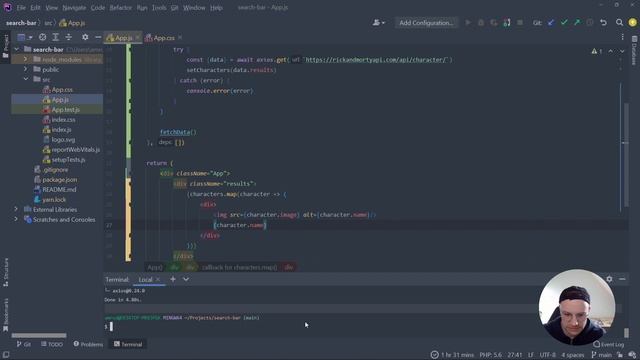
Task: Toggle the Problems tool window at bottom
Action: click(x=88, y=344)
